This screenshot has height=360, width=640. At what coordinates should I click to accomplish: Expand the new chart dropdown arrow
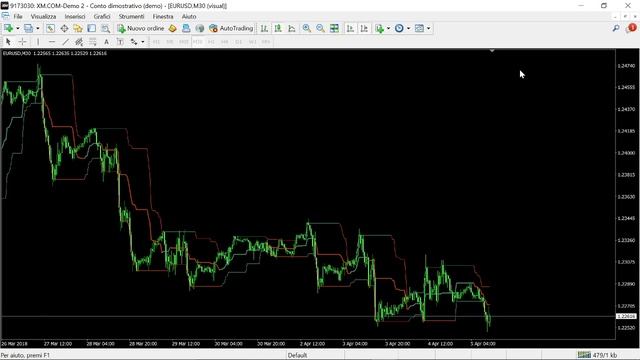click(18, 28)
